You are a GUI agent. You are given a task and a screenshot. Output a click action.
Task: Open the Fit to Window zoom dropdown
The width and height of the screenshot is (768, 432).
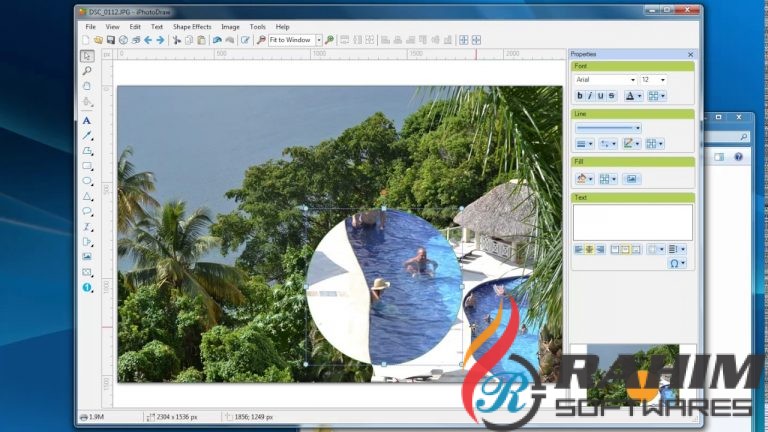pyautogui.click(x=319, y=40)
